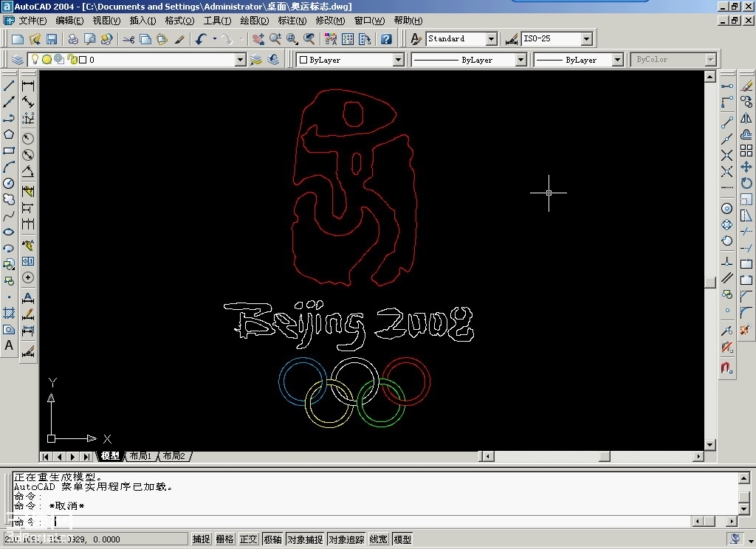Screen dimensions: 756x549
Task: Click the drawing area vertical scrollbar thumb
Action: pyautogui.click(x=709, y=282)
